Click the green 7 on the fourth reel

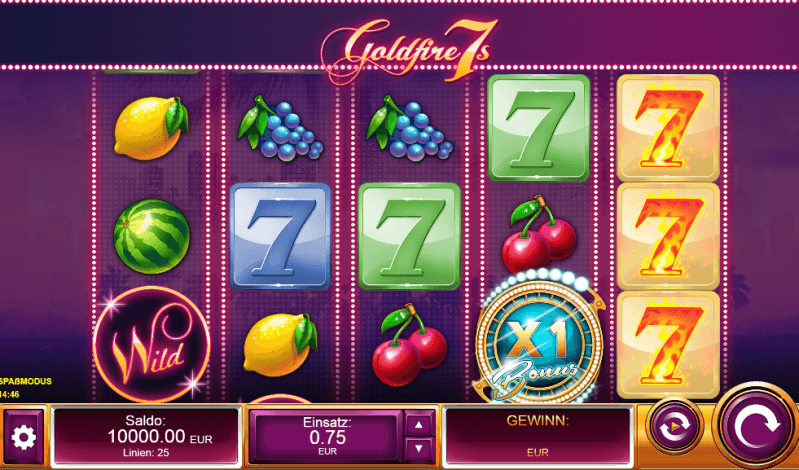(x=539, y=127)
